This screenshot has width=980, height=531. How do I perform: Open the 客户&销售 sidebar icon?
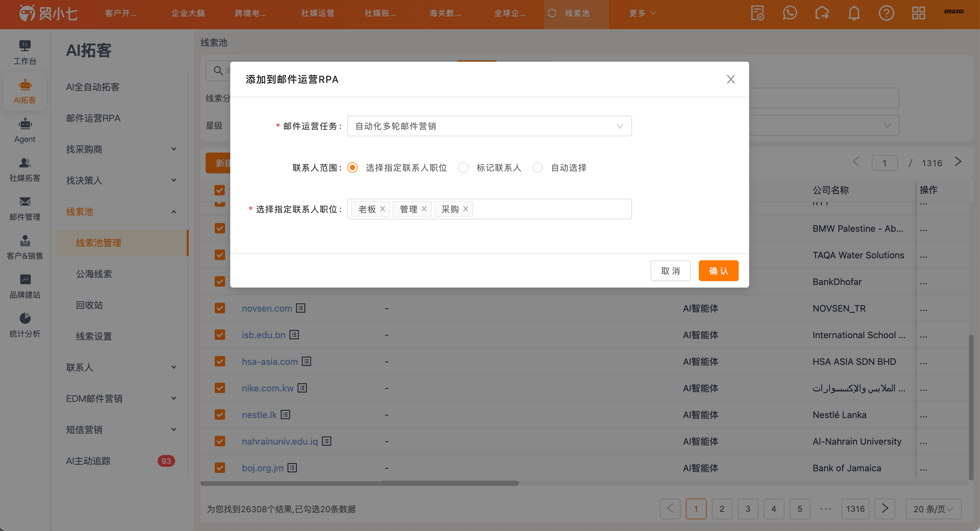point(25,247)
